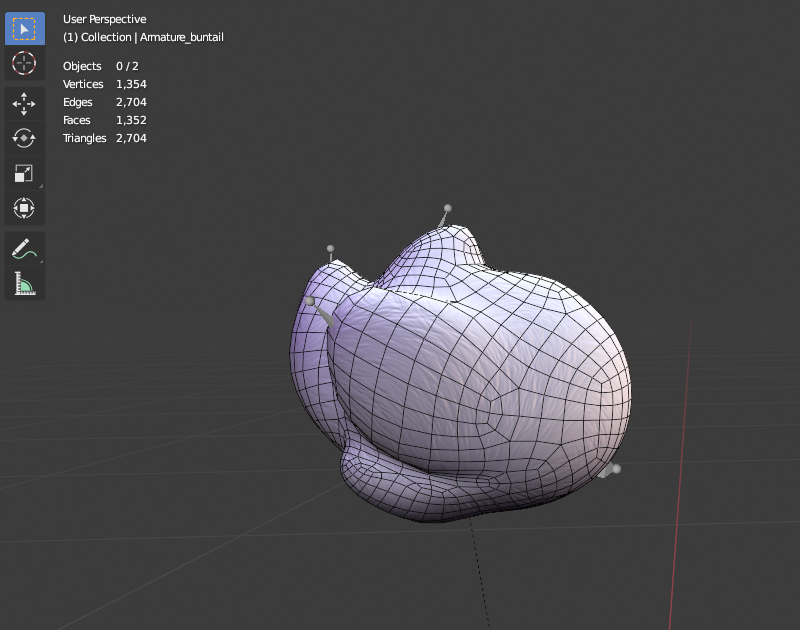Pick the Rotate tool
Viewport: 800px width, 630px height.
pos(24,138)
